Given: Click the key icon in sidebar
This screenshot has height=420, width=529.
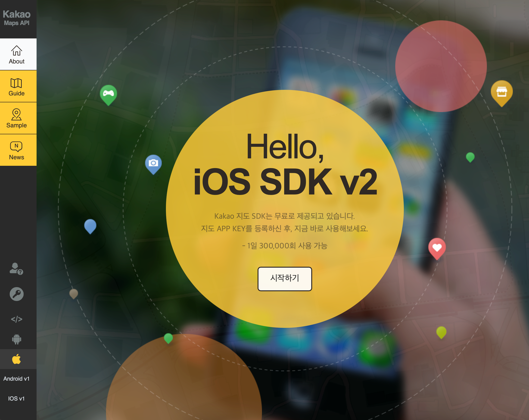Looking at the screenshot, I should [x=16, y=294].
